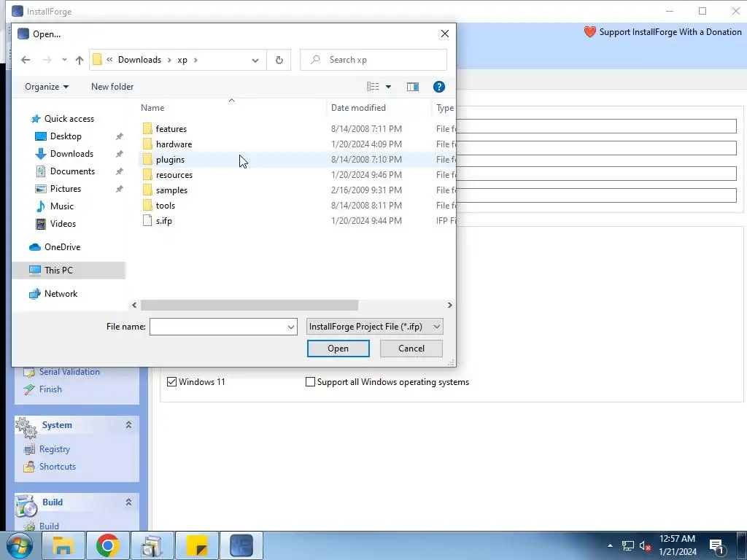747x560 pixels.
Task: Switch to InstallForge taskbar icon
Action: click(241, 545)
